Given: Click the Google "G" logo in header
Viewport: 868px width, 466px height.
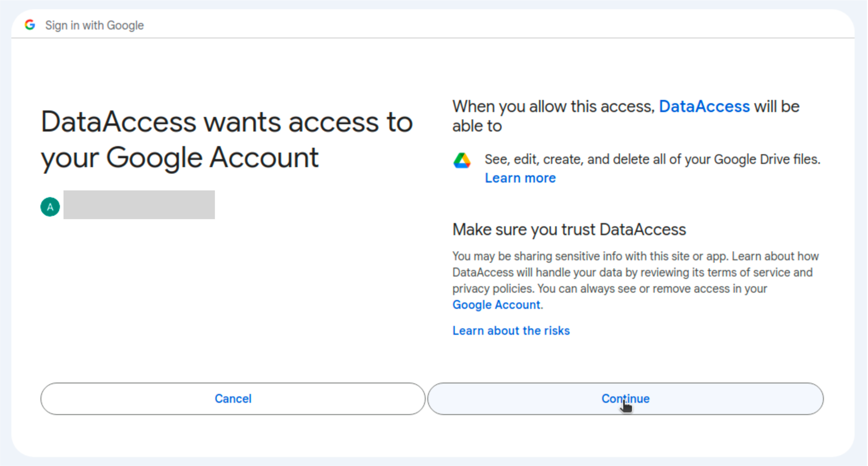Looking at the screenshot, I should (30, 25).
